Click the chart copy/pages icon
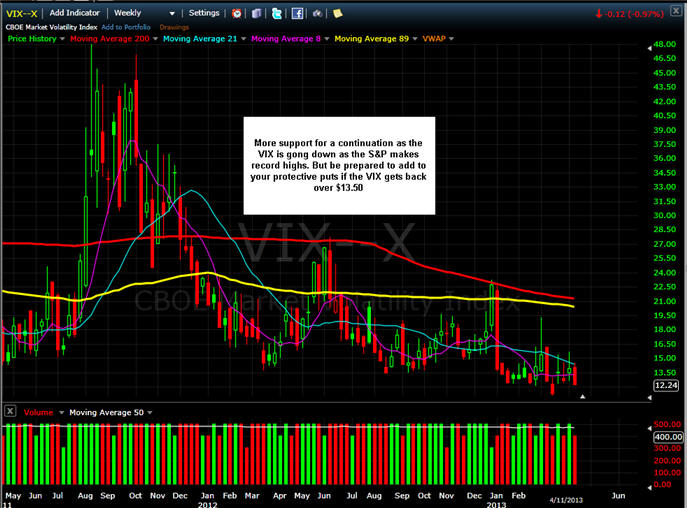Viewport: 687px width, 508px height. 256,13
